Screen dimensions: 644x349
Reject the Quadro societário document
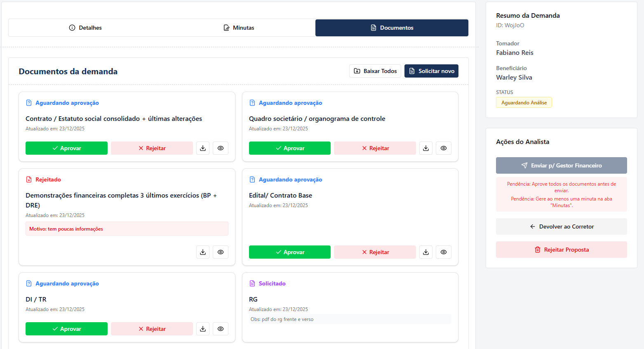coord(375,148)
